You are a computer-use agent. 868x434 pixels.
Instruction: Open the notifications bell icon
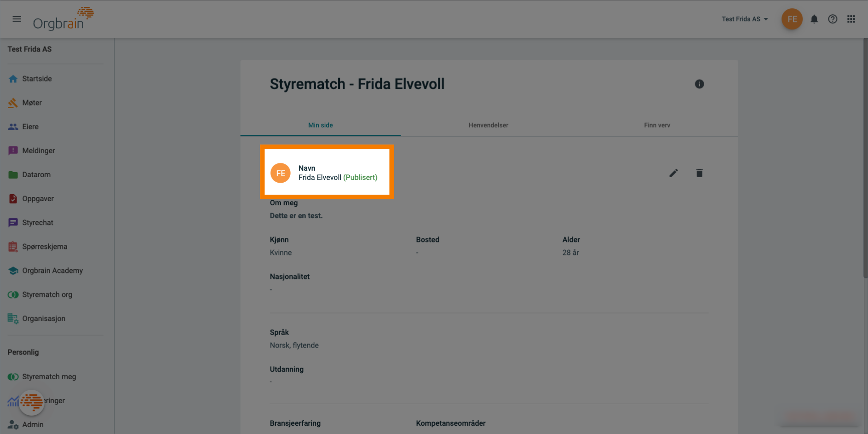(x=814, y=19)
